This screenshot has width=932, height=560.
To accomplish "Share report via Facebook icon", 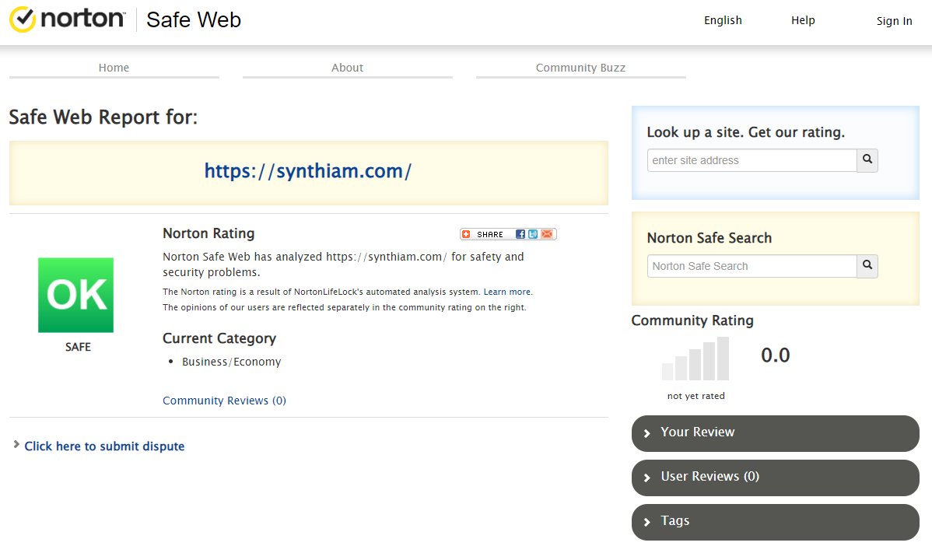I will tap(520, 234).
